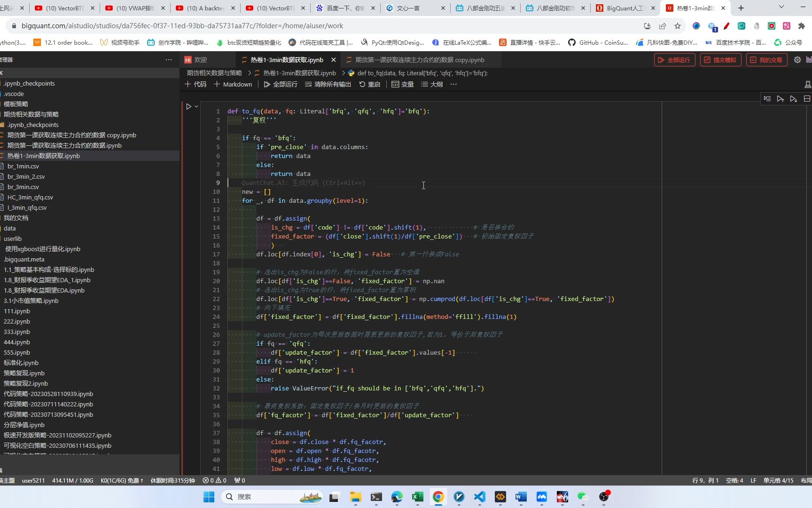Click LF line ending status
Image resolution: width=812 pixels, height=508 pixels.
753,480
